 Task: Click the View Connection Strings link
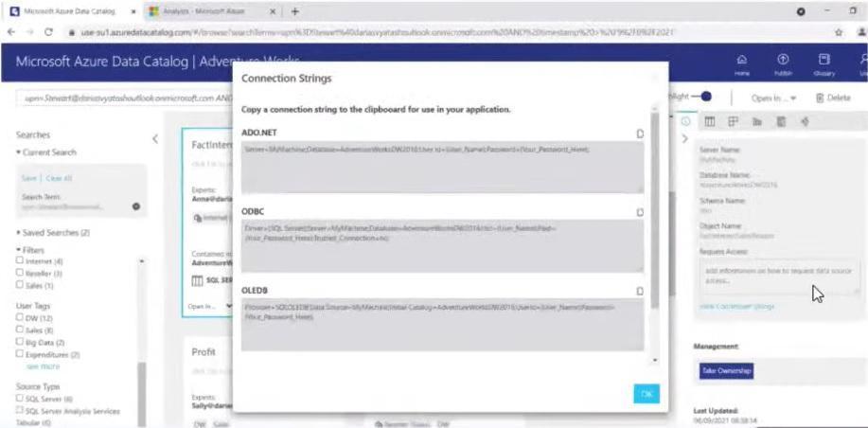tap(736, 306)
